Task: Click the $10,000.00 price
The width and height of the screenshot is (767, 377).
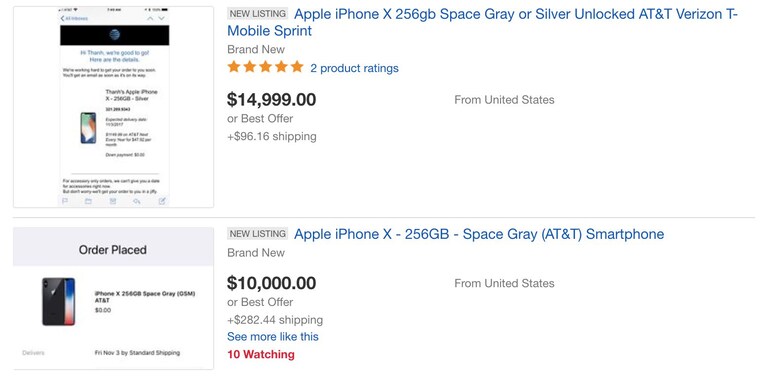Action: coord(271,283)
